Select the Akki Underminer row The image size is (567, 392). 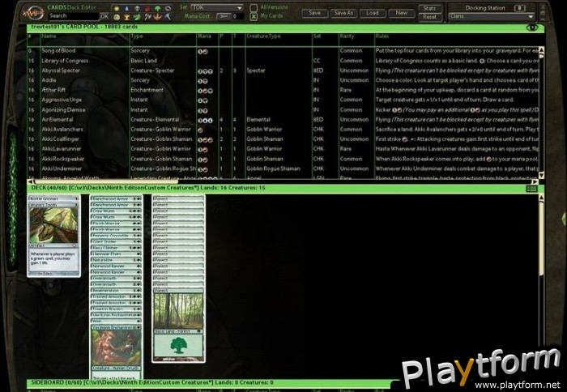pos(283,169)
